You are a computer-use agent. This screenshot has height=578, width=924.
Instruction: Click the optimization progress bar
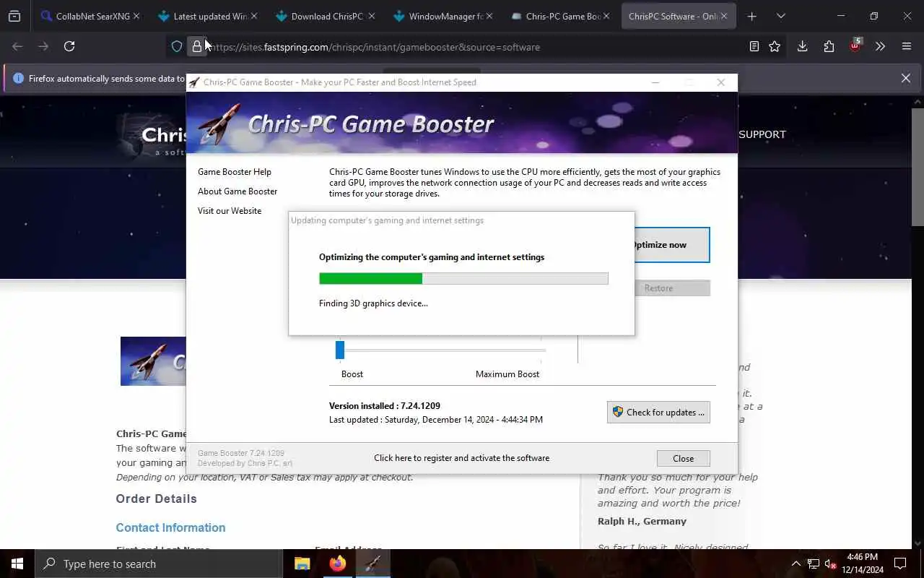463,279
